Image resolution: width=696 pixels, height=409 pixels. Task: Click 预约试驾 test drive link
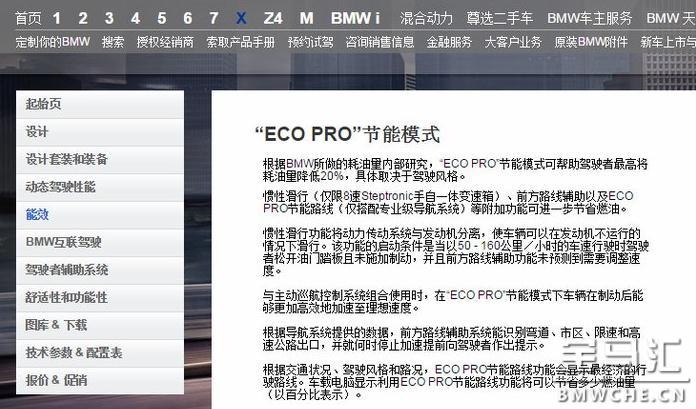tap(310, 42)
